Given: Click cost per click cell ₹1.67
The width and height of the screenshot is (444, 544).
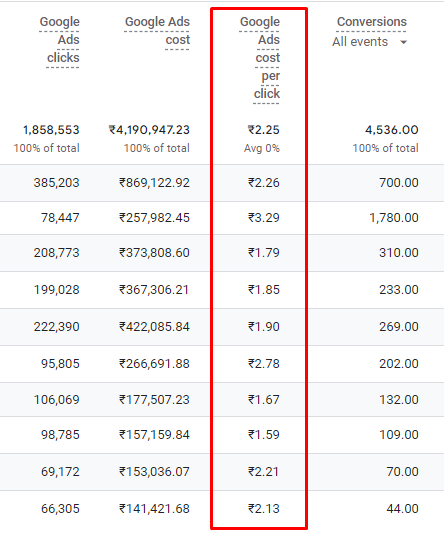Looking at the screenshot, I should (264, 400).
